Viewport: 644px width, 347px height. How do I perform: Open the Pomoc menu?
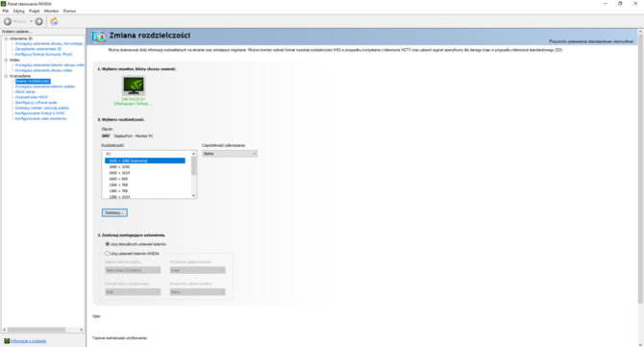[x=69, y=12]
